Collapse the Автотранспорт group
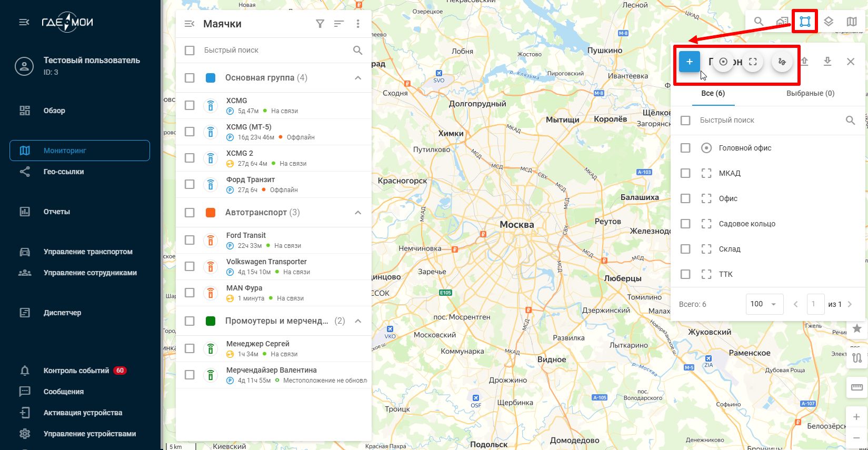The image size is (868, 450). click(358, 213)
